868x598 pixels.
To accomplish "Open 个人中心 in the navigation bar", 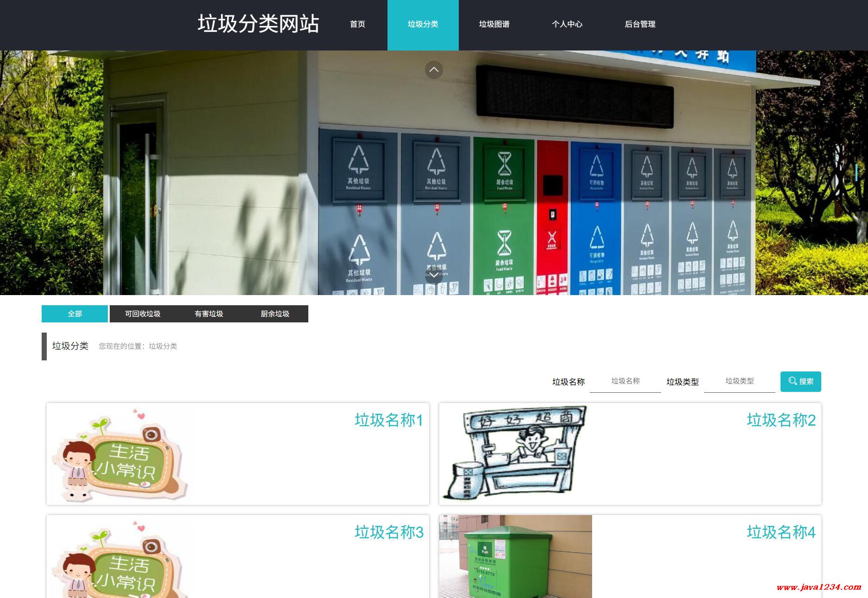I will 567,25.
